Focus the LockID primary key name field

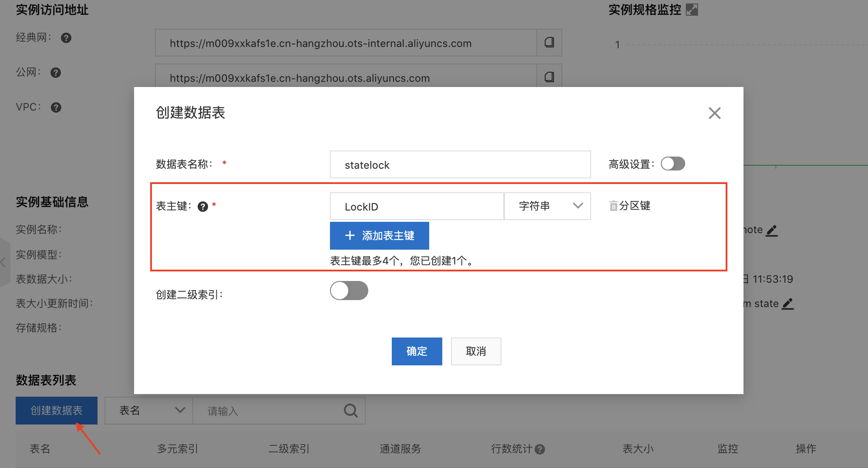(x=417, y=206)
